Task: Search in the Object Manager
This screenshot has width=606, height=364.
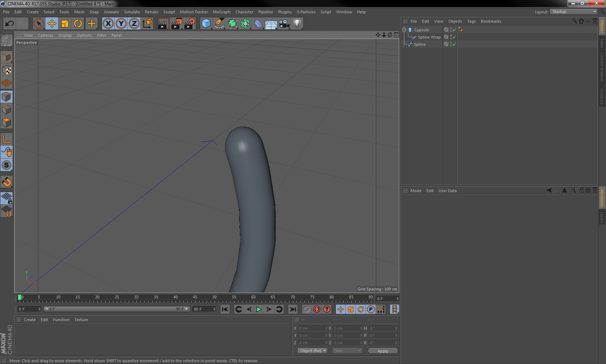Action: (x=575, y=21)
